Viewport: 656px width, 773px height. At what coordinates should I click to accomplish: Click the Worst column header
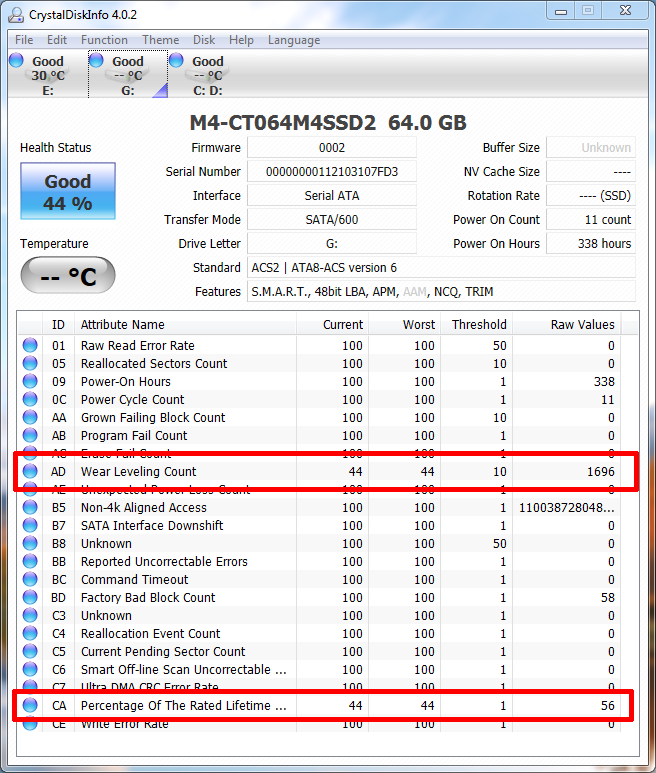click(405, 325)
